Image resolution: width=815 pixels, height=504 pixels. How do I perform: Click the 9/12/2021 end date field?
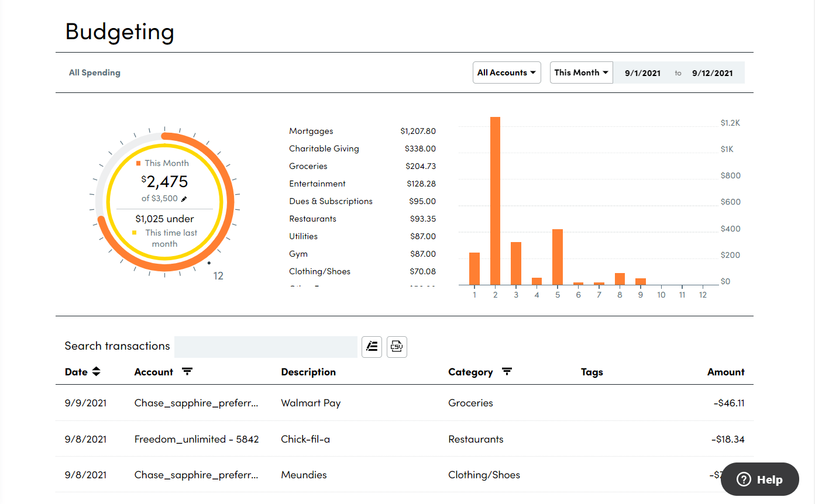(x=712, y=73)
